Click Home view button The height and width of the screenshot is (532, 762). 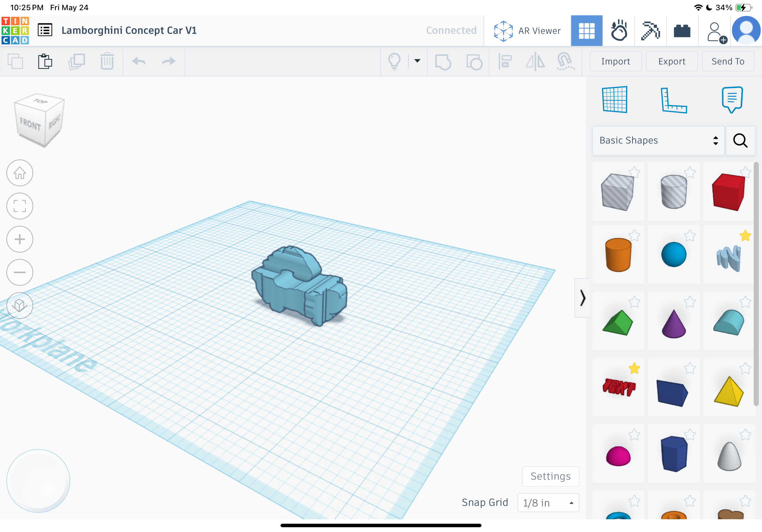19,173
